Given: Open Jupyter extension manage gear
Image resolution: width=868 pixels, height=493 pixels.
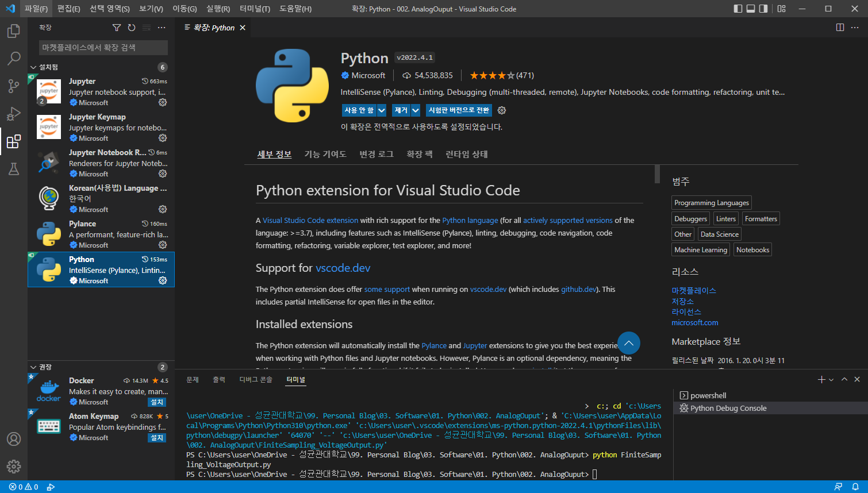Looking at the screenshot, I should pyautogui.click(x=163, y=102).
